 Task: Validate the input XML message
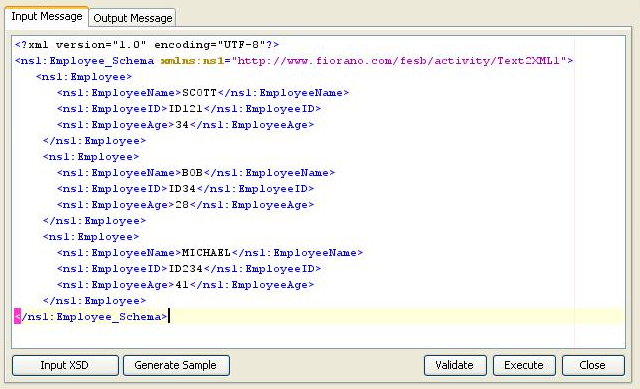tap(455, 365)
